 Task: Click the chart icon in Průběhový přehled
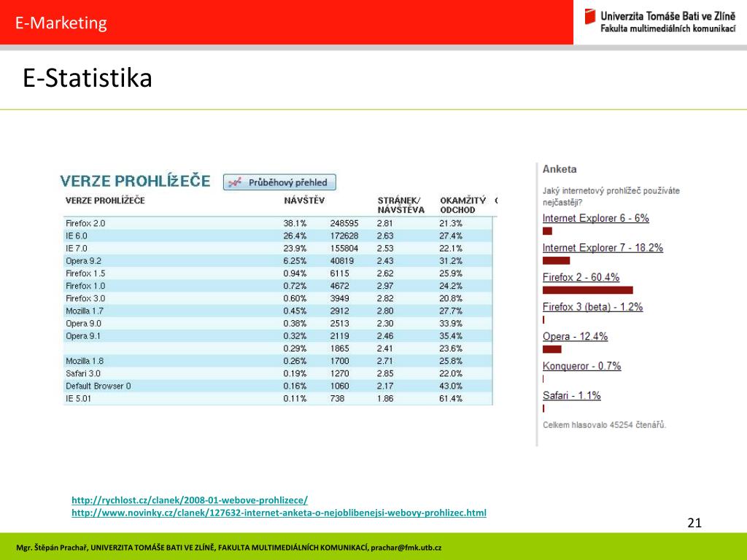click(x=235, y=182)
